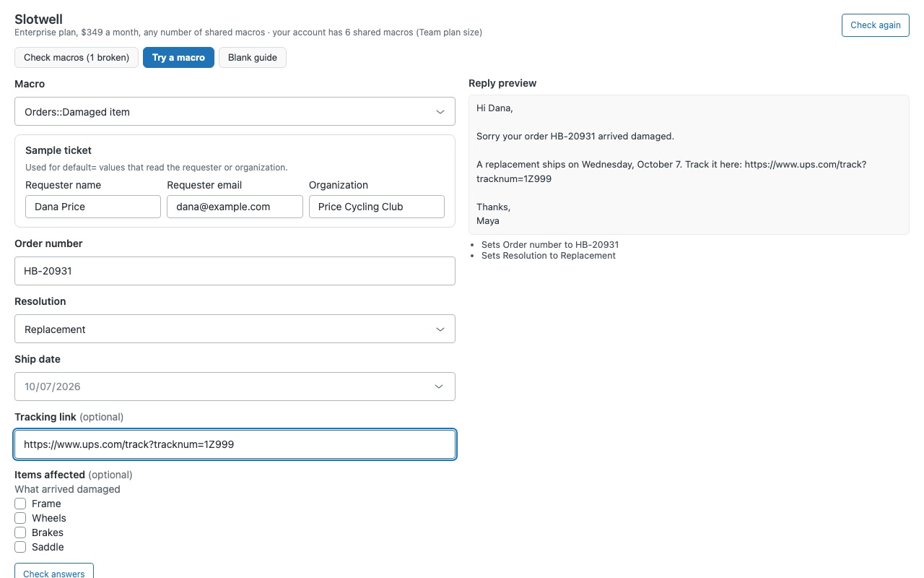
Task: Click the Tracking link input field
Action: coord(235,444)
